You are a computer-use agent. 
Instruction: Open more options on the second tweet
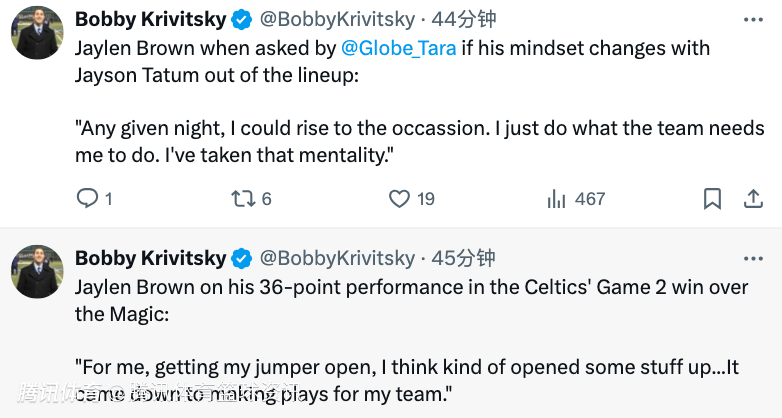click(x=752, y=258)
